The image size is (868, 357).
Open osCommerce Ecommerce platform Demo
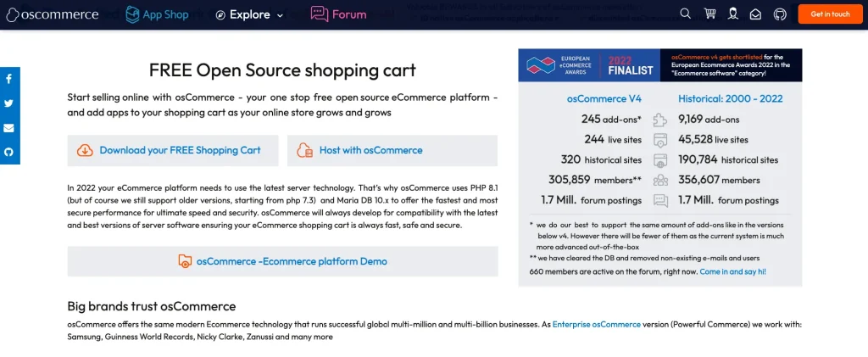pos(283,261)
